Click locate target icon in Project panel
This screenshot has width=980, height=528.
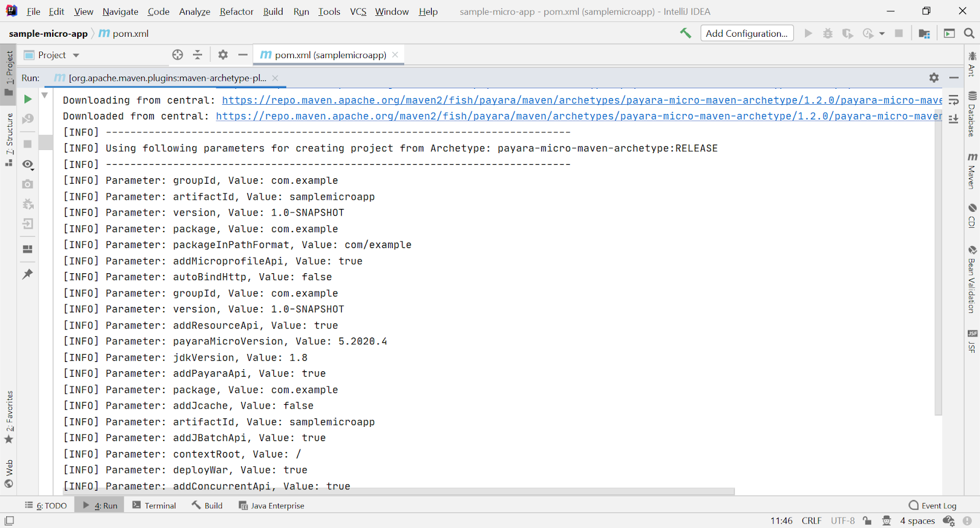click(x=178, y=55)
